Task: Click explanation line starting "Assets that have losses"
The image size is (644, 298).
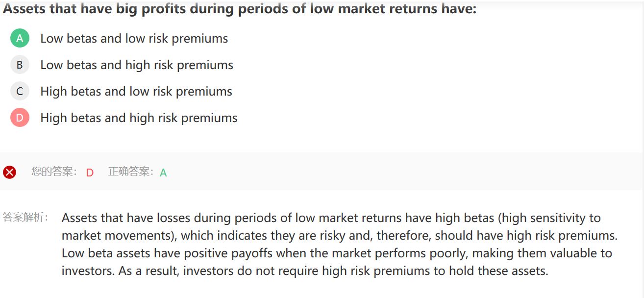Action: pos(331,218)
